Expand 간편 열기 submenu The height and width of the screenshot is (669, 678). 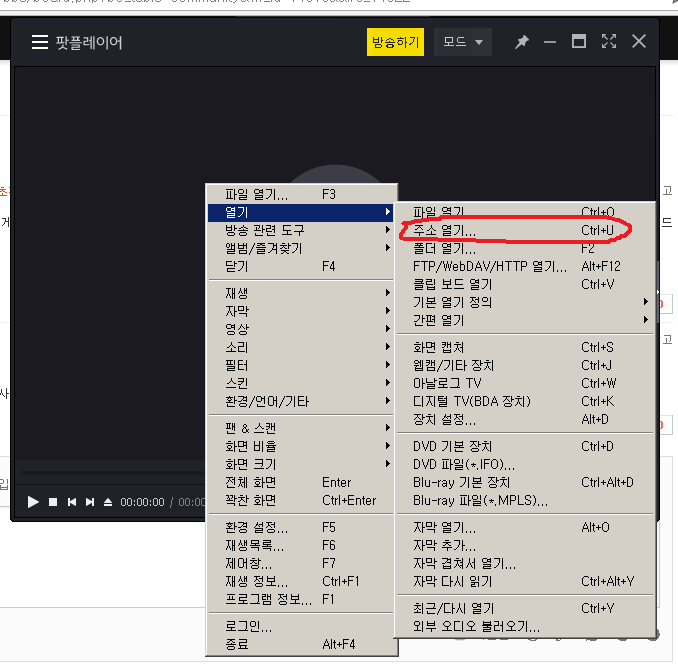[524, 320]
